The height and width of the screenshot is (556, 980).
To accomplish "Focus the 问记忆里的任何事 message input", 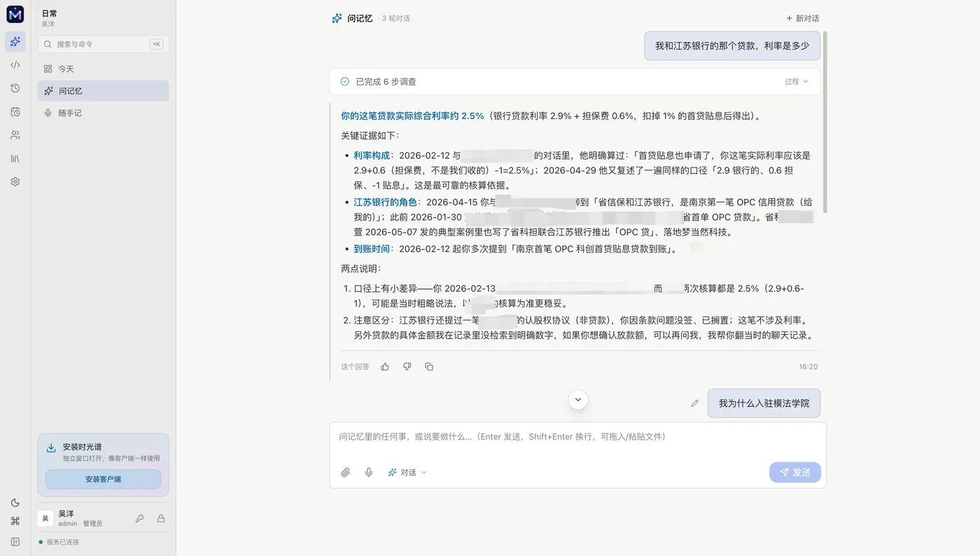I will coord(578,437).
